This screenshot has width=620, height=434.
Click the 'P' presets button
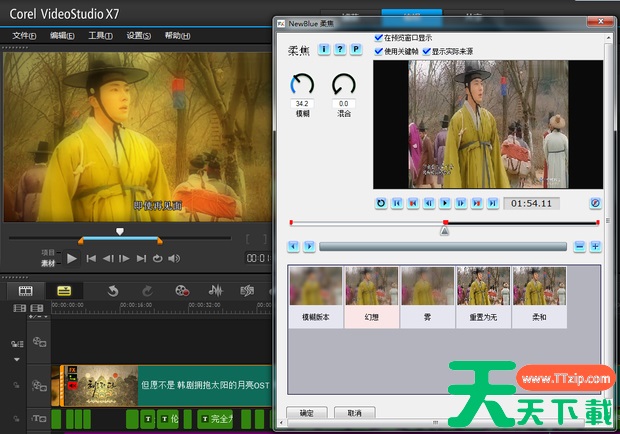pyautogui.click(x=356, y=49)
